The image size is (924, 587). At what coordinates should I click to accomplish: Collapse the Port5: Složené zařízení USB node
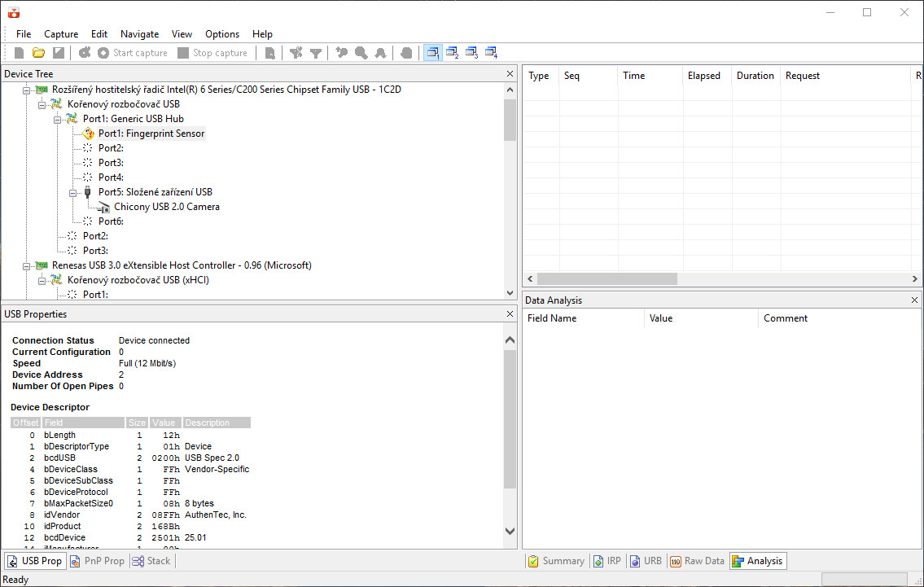72,193
